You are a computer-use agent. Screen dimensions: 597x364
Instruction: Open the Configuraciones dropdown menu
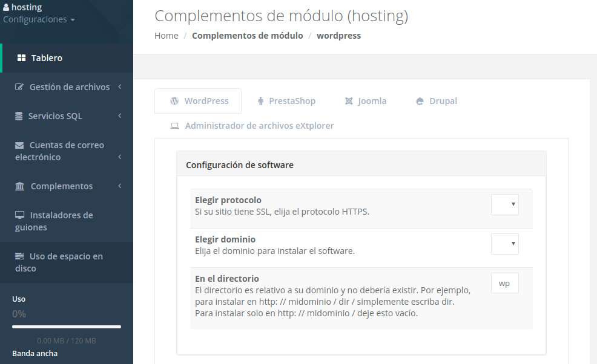click(x=39, y=19)
